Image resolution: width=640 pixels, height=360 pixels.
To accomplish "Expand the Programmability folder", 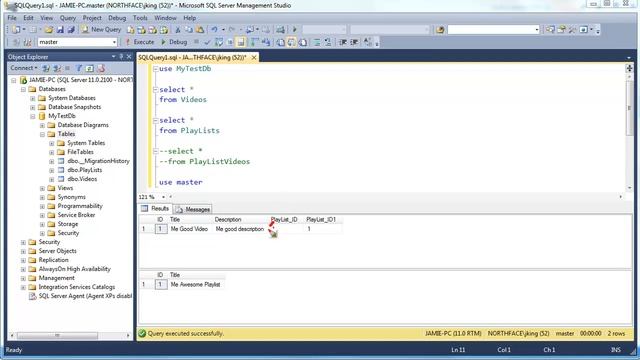I will [42, 206].
